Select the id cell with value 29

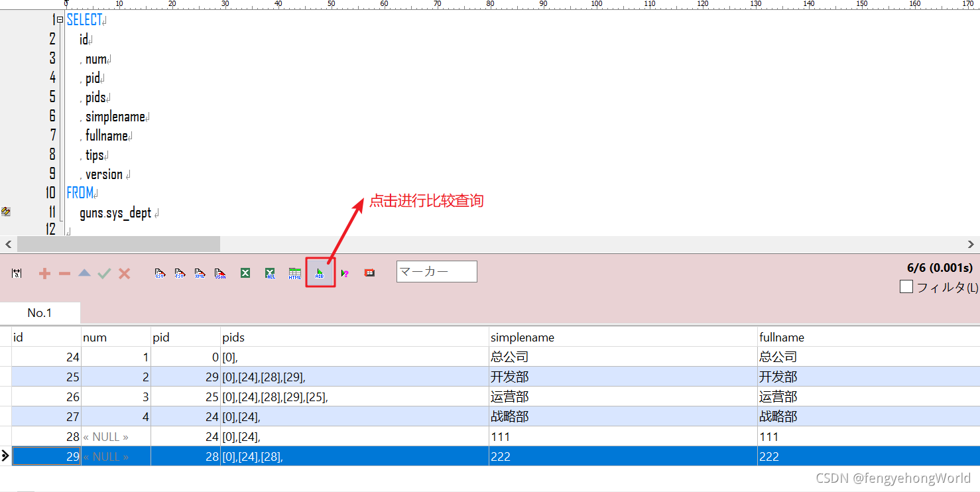click(46, 456)
